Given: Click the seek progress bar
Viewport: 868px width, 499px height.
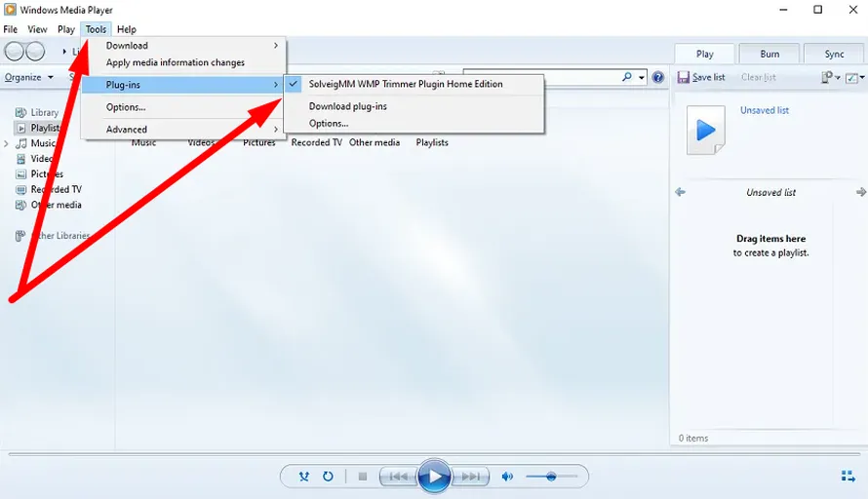Looking at the screenshot, I should [434, 454].
